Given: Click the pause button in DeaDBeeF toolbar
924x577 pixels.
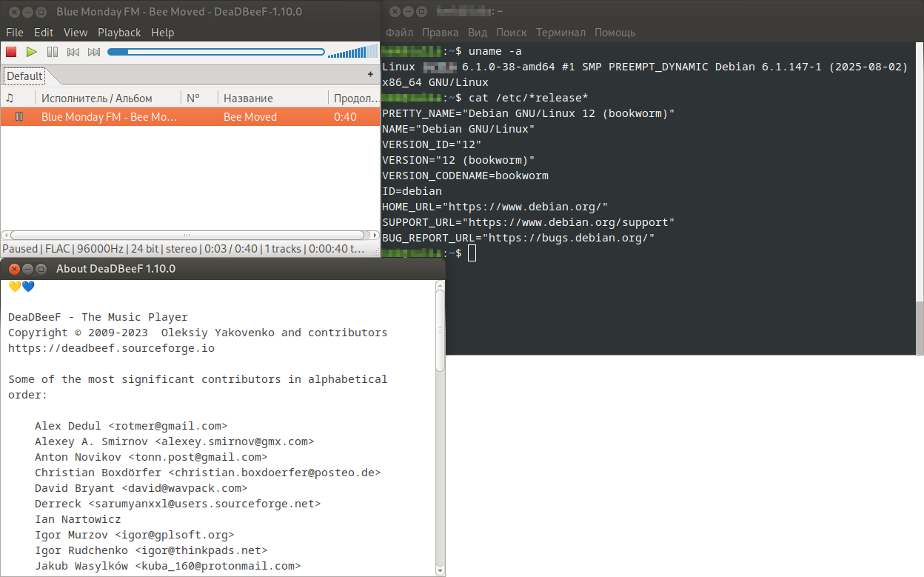Looking at the screenshot, I should [x=53, y=52].
